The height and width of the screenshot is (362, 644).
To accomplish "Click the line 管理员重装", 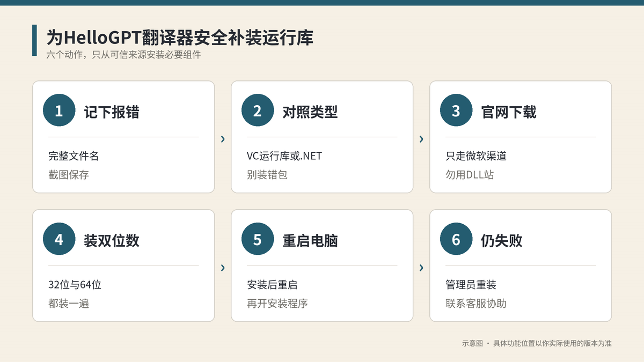I will tap(471, 285).
